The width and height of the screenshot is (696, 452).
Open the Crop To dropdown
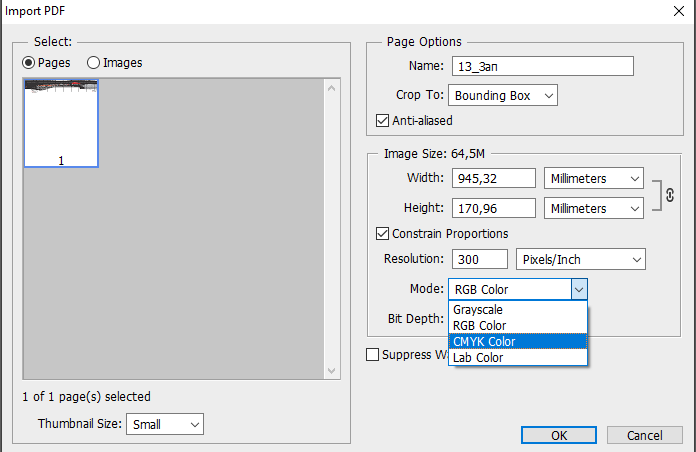pyautogui.click(x=502, y=96)
